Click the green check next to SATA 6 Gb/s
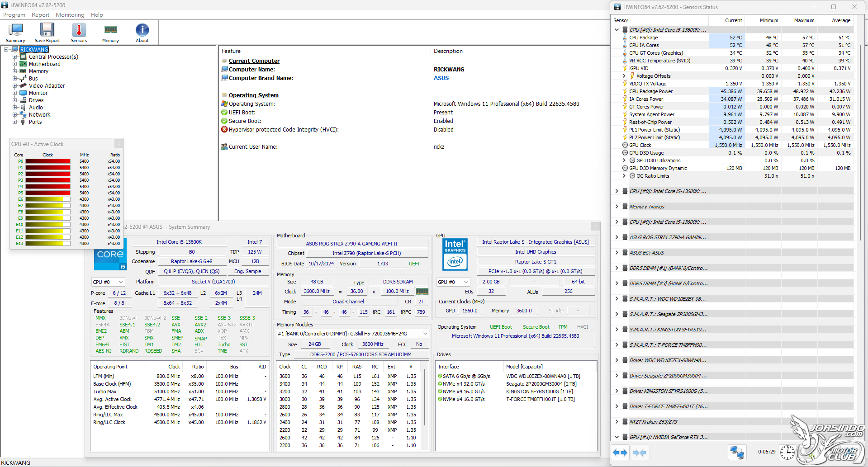This screenshot has height=467, width=868. click(x=440, y=376)
